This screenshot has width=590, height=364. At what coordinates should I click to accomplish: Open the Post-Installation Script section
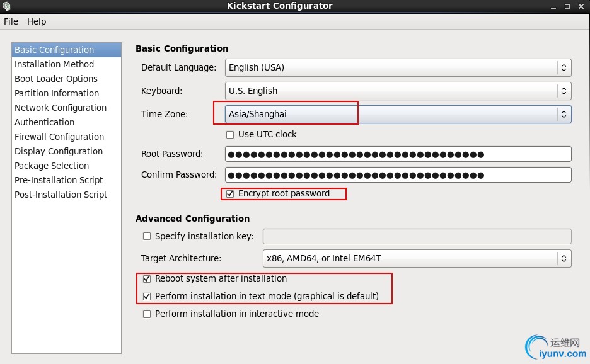61,195
